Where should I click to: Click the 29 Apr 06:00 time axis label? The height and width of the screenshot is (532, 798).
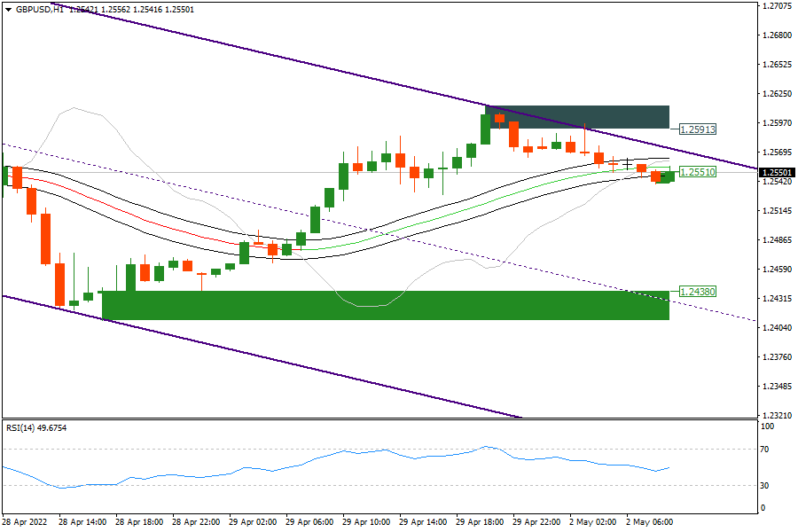pyautogui.click(x=310, y=522)
